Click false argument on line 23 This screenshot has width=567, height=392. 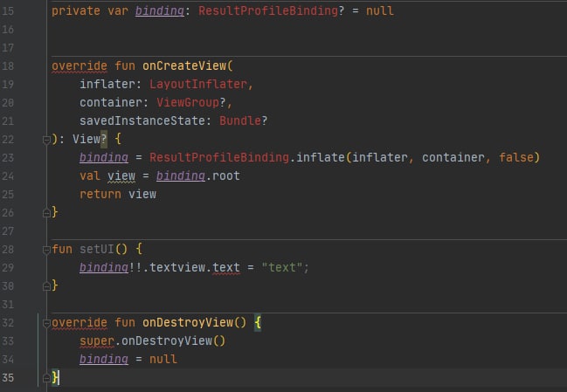pyautogui.click(x=516, y=157)
